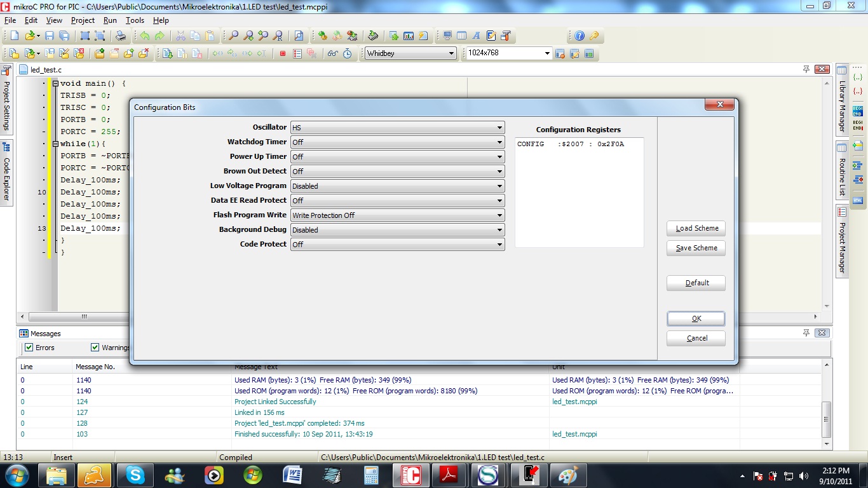This screenshot has width=868, height=488.
Task: Click the 'Message No.' column header
Action: 95,367
